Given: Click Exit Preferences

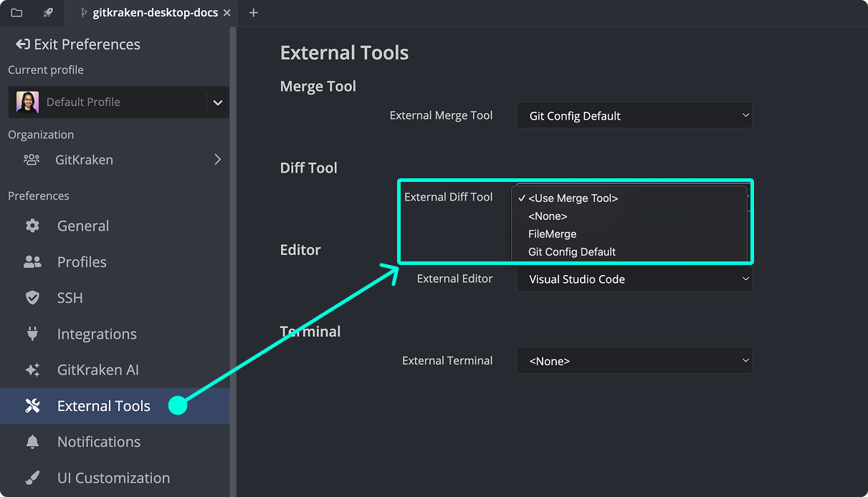Looking at the screenshot, I should coord(78,44).
